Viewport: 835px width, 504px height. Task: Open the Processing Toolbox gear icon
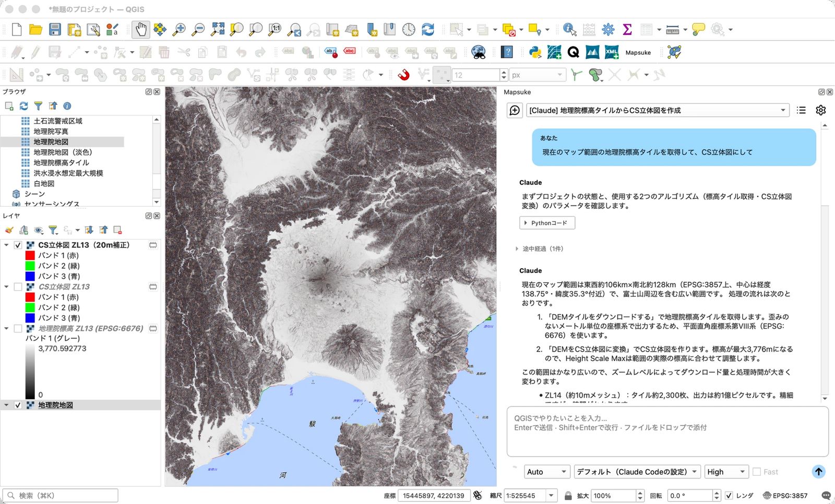pos(608,29)
